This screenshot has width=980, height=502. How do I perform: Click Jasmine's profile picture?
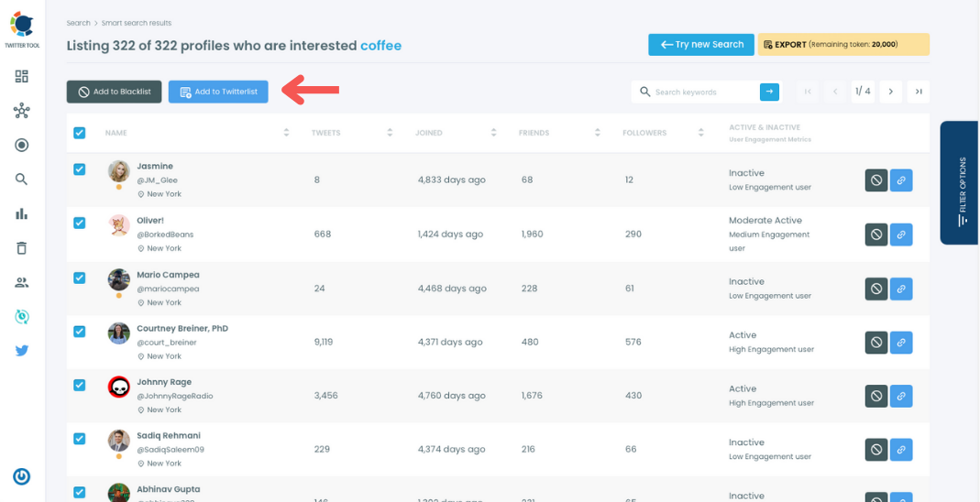pos(119,171)
